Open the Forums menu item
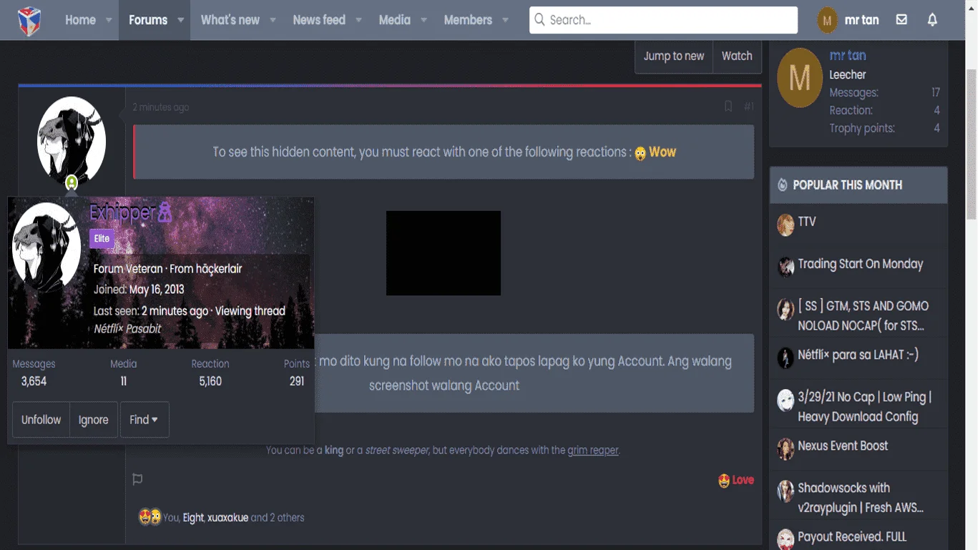The height and width of the screenshot is (550, 980). point(148,20)
